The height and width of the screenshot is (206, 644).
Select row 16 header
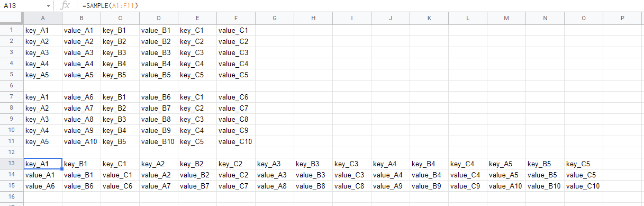(12, 196)
